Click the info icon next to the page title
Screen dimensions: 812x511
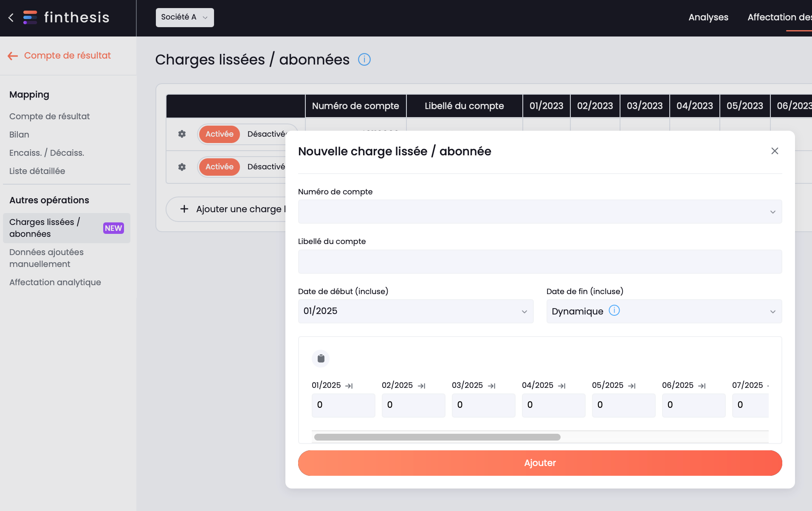(x=364, y=59)
